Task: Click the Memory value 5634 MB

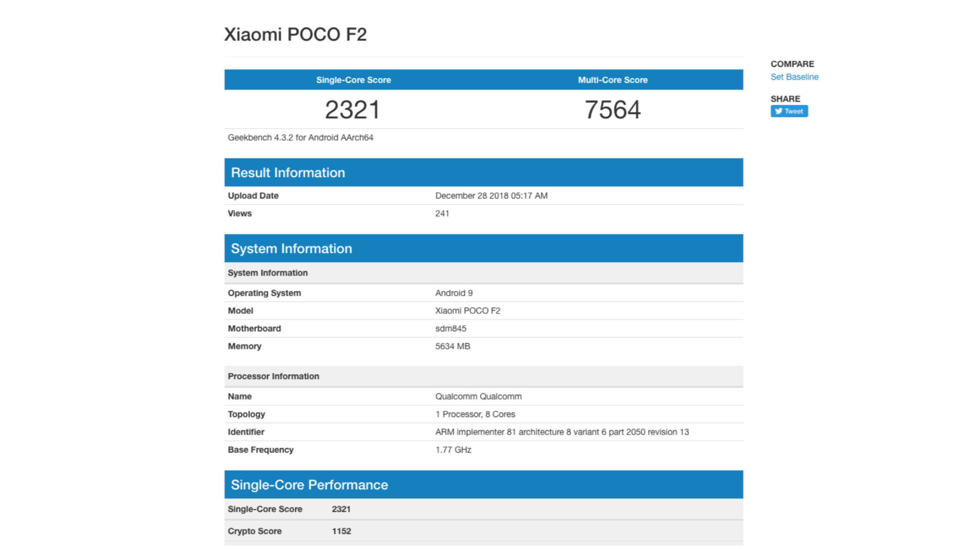Action: tap(452, 346)
